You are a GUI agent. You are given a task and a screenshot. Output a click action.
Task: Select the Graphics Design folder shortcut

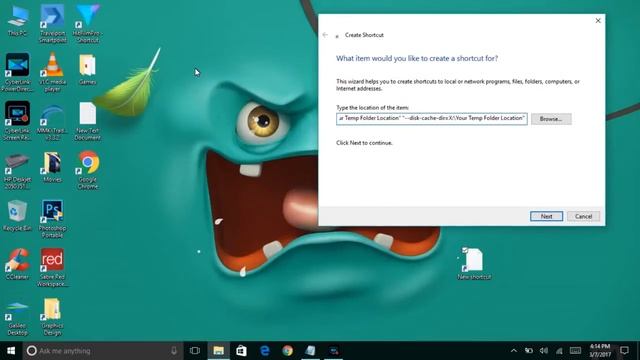point(53,316)
